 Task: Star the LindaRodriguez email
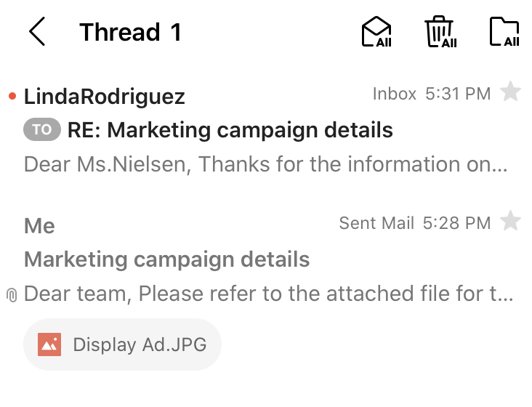coord(511,93)
